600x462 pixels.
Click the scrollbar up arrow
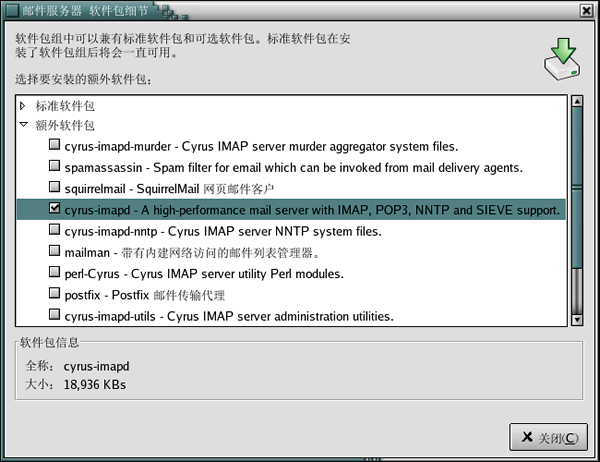[577, 101]
